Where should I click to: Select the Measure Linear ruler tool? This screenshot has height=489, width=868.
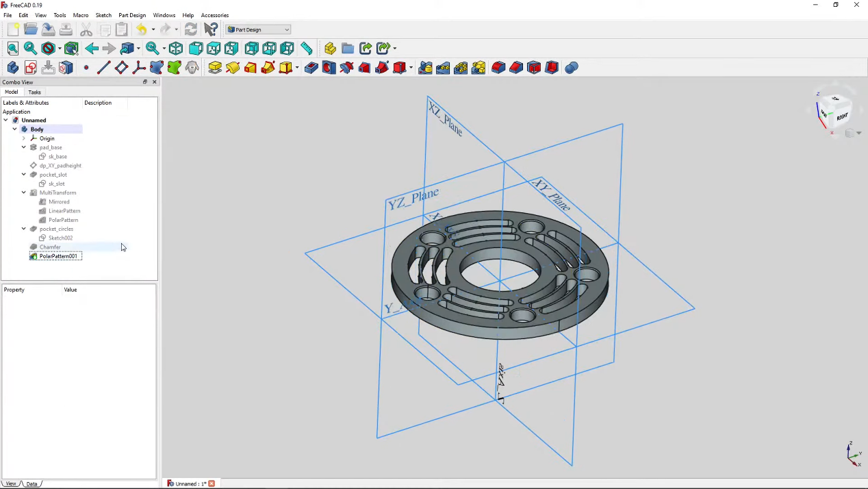306,48
